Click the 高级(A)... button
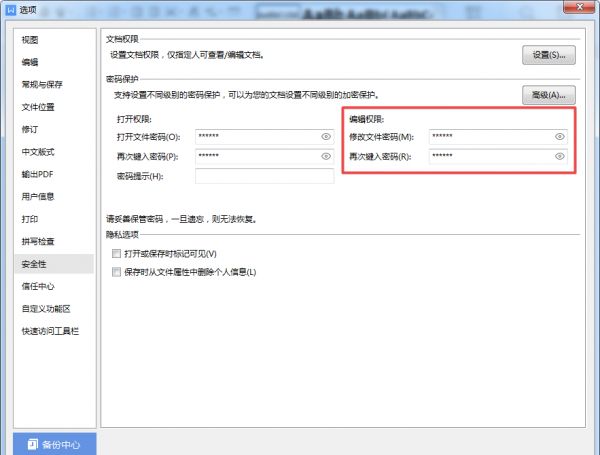 (x=549, y=95)
